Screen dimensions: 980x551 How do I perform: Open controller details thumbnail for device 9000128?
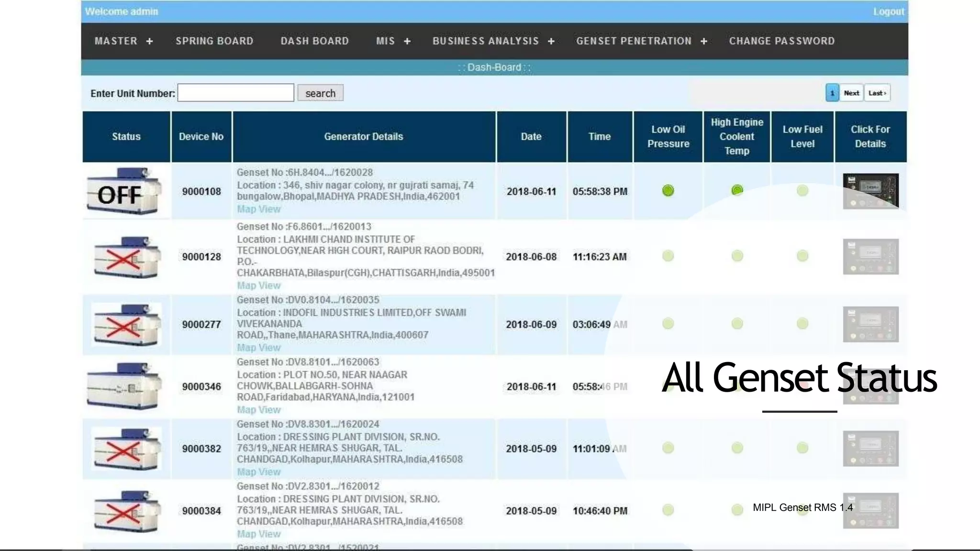(870, 257)
